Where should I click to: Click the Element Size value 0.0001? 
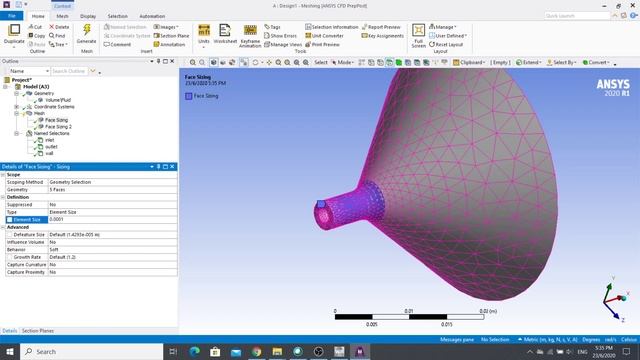click(x=113, y=220)
